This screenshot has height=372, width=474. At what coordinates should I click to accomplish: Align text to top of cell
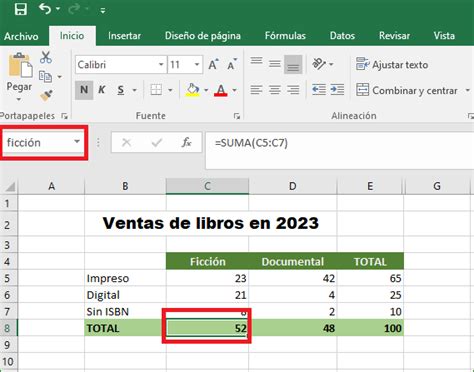pos(256,62)
